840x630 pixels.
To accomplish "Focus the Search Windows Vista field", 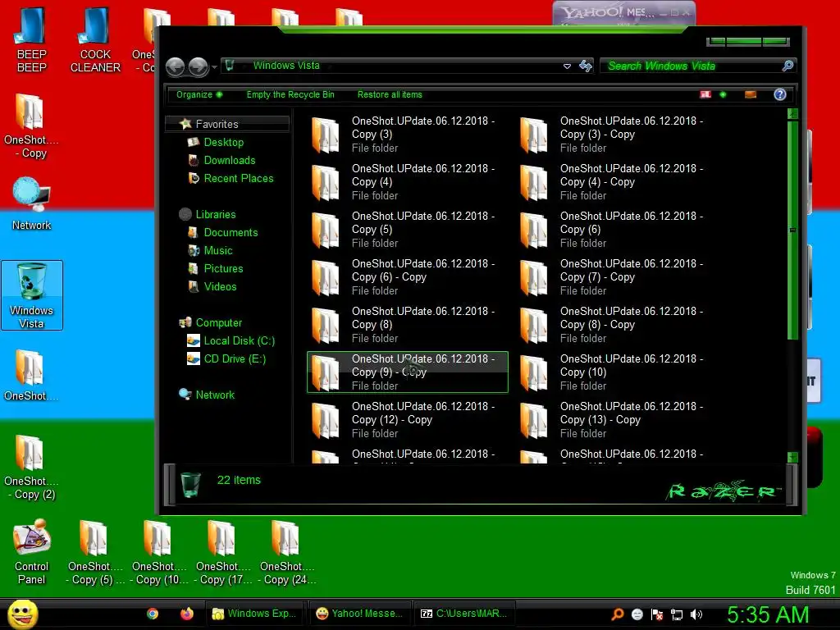I will coord(691,66).
